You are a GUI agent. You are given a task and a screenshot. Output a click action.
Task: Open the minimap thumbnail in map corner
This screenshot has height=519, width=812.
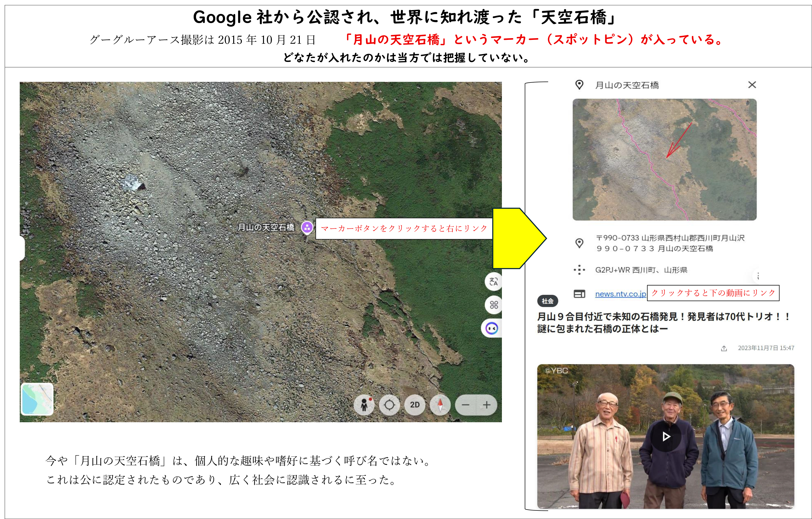point(37,399)
